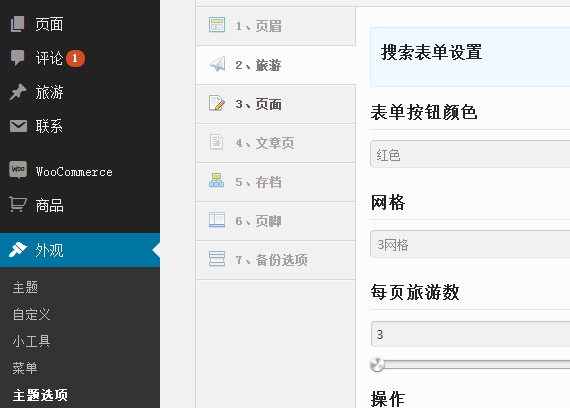Click the 外观 paintbrush icon

(x=18, y=249)
